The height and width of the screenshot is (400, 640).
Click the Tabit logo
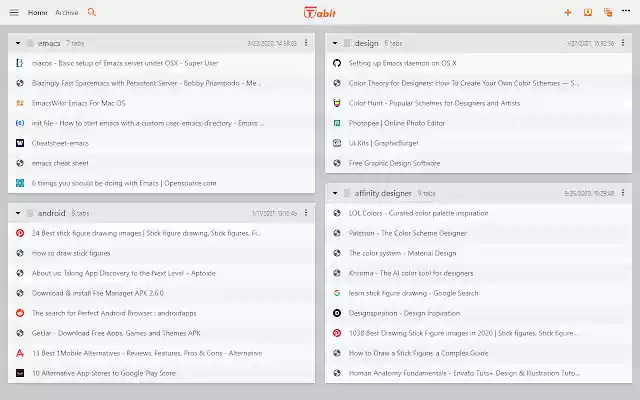(320, 13)
